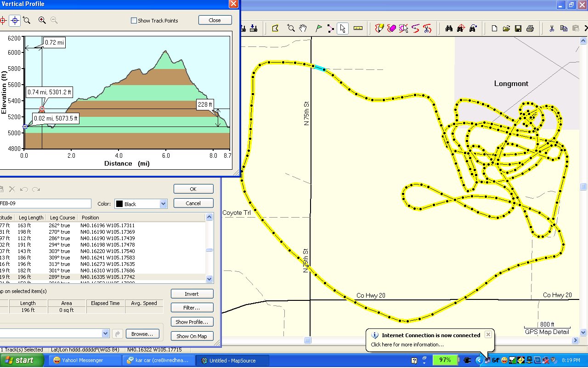Click the waypoint flag tool
Screen dimensions: 588x368
pyautogui.click(x=318, y=29)
